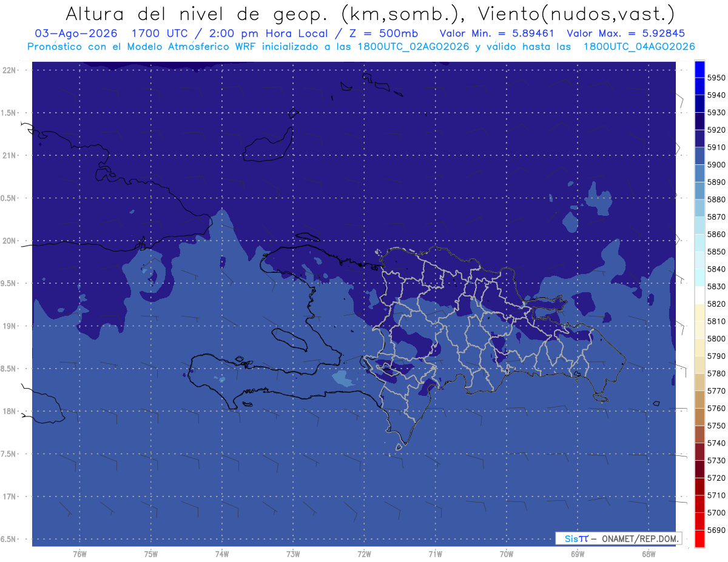This screenshot has width=728, height=562.
Task: Click the legend color band between 5940 and 5950
Action: [x=699, y=87]
